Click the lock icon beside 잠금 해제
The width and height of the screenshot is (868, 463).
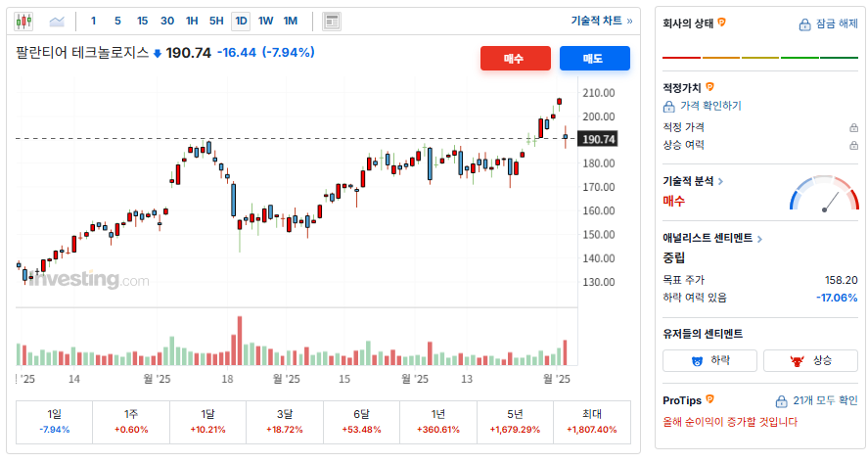click(804, 24)
